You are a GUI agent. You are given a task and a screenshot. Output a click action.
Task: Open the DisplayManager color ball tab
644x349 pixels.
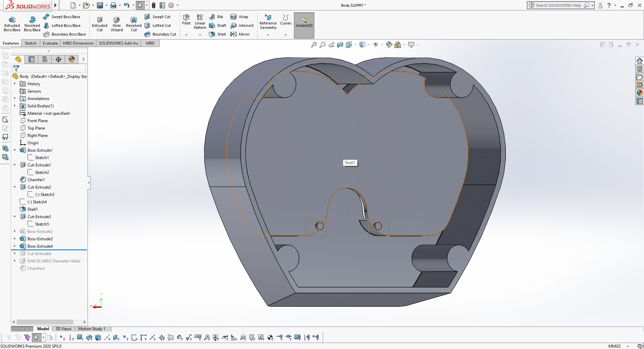click(x=72, y=59)
